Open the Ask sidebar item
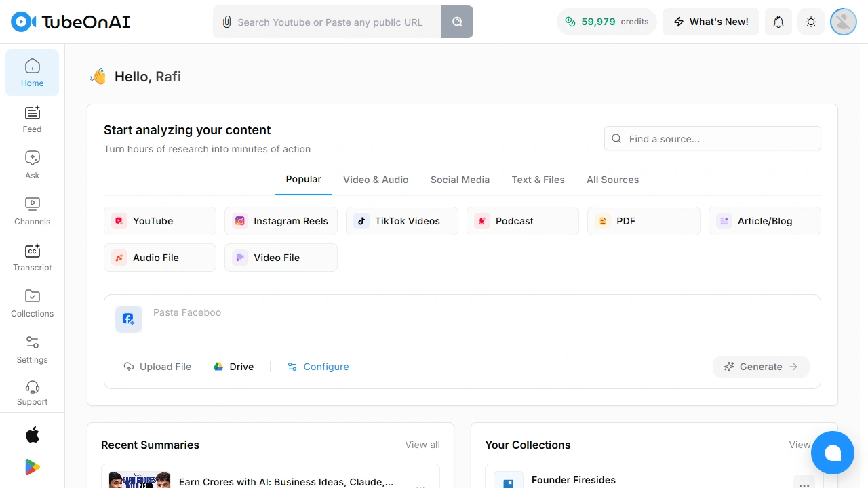 pos(32,165)
